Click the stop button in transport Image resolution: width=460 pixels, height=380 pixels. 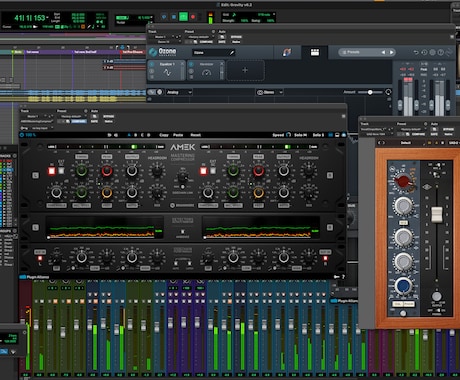click(x=174, y=16)
